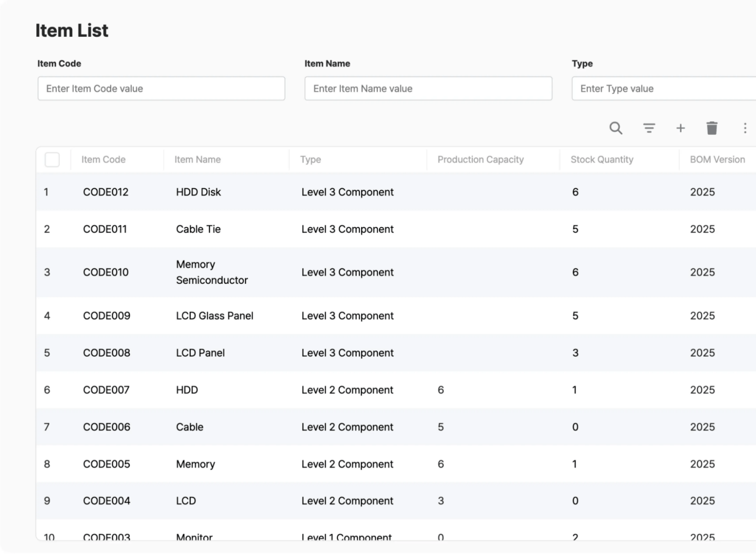Click the Memory item name in row 8
Viewport: 756px width, 555px height.
(196, 464)
